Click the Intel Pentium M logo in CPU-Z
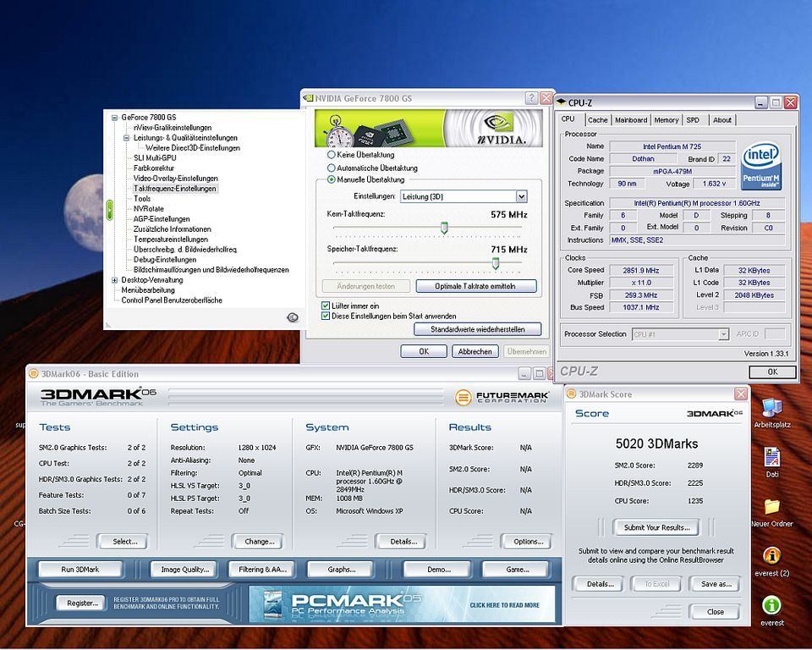Screen dimensions: 812x650 (x=760, y=165)
